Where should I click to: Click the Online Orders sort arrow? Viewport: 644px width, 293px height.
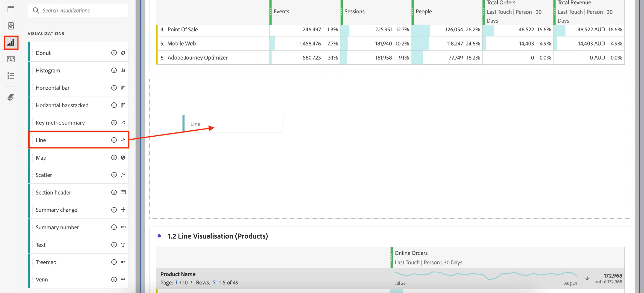tap(587, 278)
